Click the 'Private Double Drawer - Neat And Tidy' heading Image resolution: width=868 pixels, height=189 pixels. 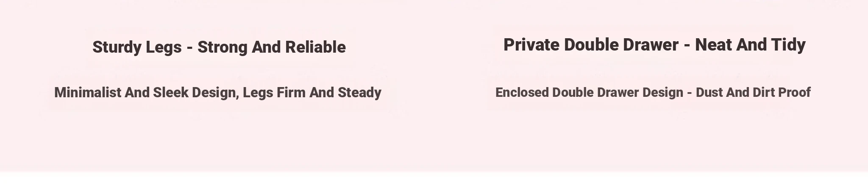(654, 45)
